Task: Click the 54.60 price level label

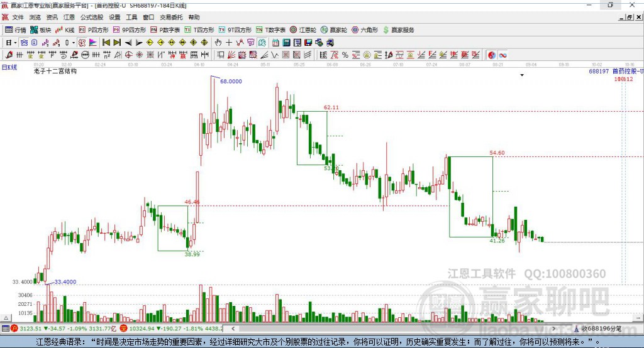Action: [x=497, y=153]
